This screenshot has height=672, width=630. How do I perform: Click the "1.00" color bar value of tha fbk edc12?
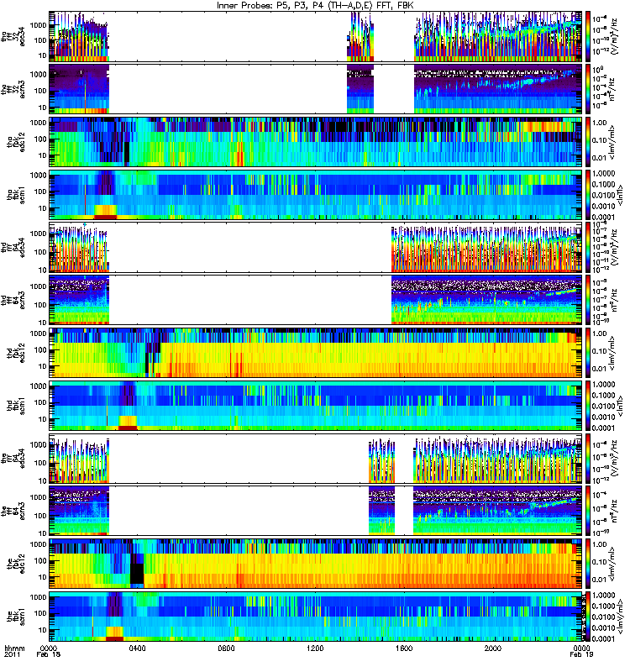click(599, 123)
